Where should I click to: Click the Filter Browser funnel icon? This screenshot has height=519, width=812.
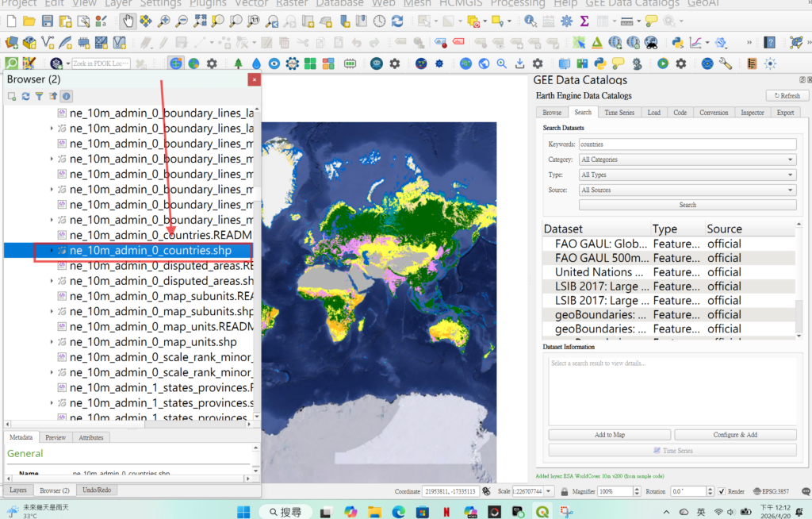tap(39, 96)
